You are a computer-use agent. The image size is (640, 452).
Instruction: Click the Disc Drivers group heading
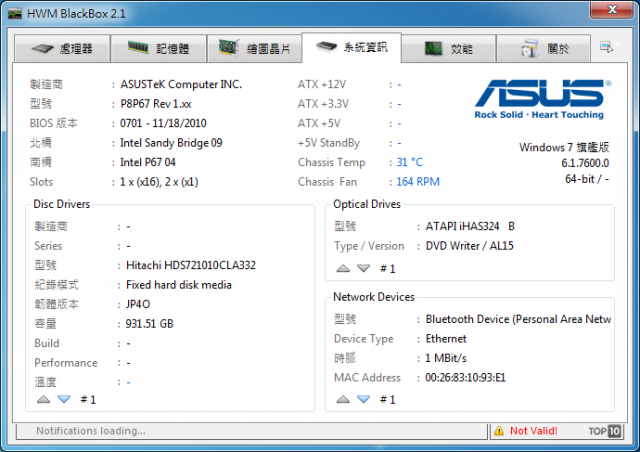coord(62,204)
